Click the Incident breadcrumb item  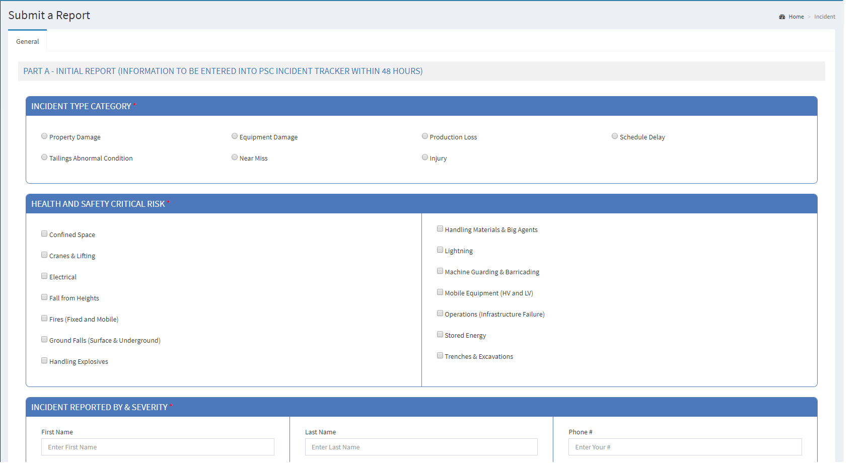(x=824, y=17)
